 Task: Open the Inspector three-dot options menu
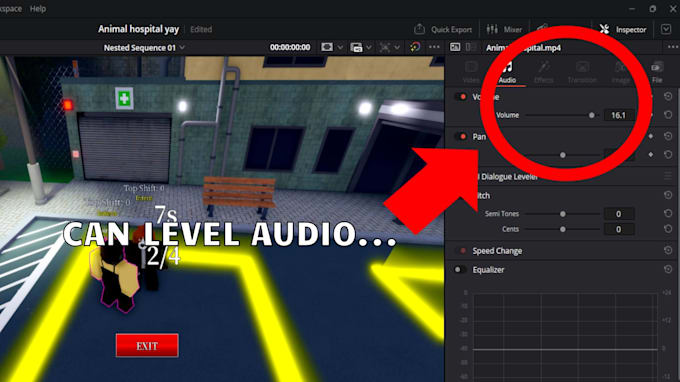point(673,47)
